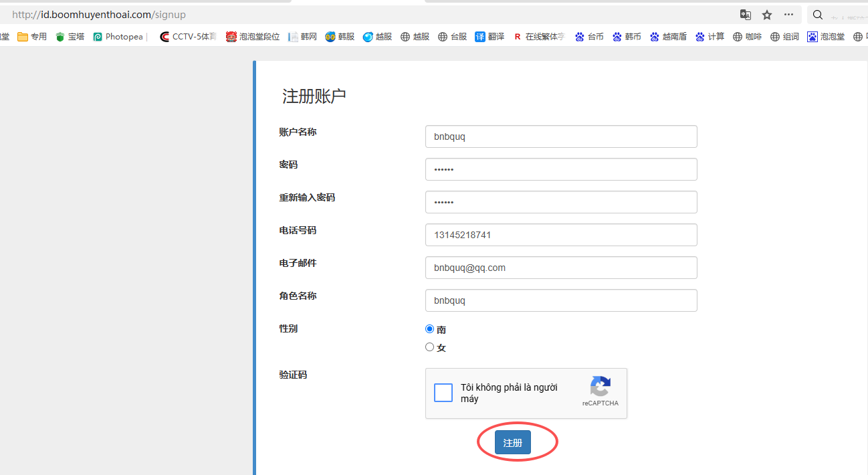The height and width of the screenshot is (475, 868).
Task: Open the 计算 bookmark
Action: (x=710, y=37)
